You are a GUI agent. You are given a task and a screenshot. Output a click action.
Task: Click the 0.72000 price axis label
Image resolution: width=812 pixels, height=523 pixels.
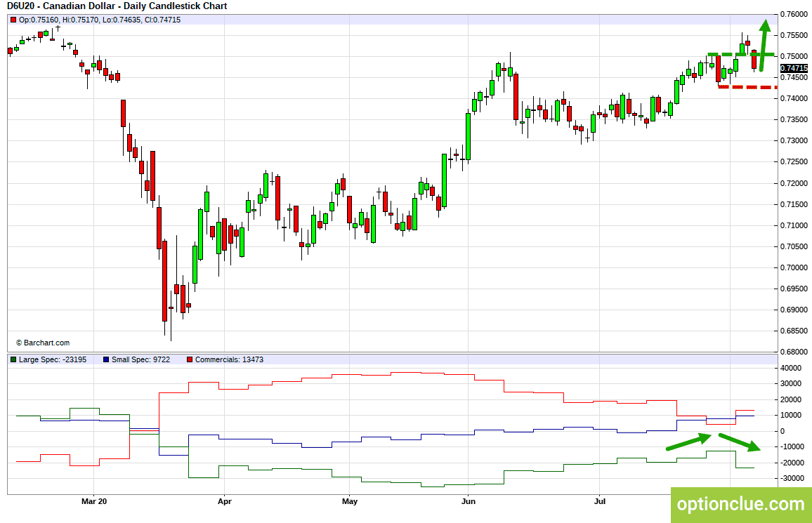794,183
